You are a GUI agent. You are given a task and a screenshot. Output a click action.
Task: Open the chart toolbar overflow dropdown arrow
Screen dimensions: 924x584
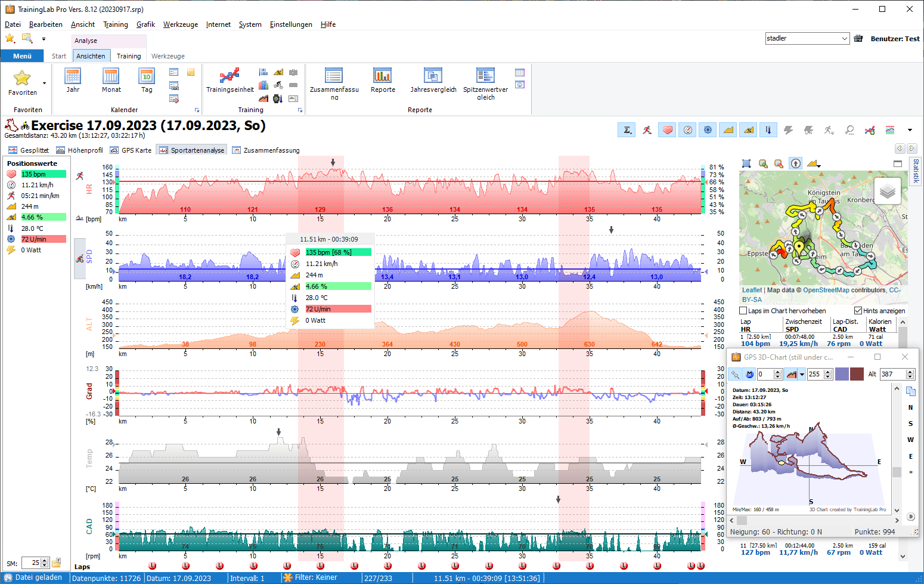tap(910, 130)
